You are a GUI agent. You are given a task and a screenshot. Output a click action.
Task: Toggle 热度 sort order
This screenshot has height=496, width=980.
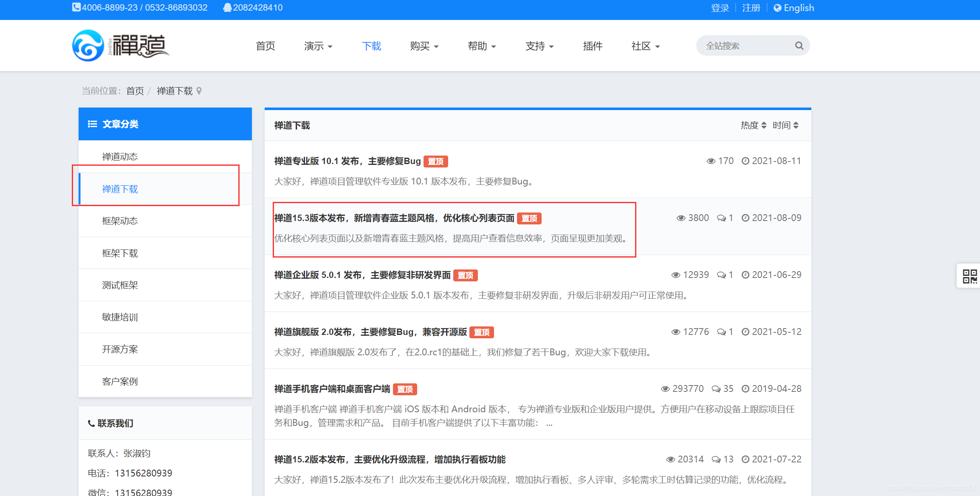(x=753, y=125)
